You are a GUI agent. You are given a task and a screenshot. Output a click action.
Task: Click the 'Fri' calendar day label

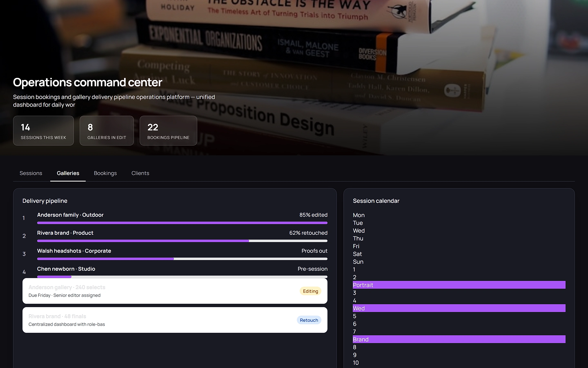tap(356, 246)
